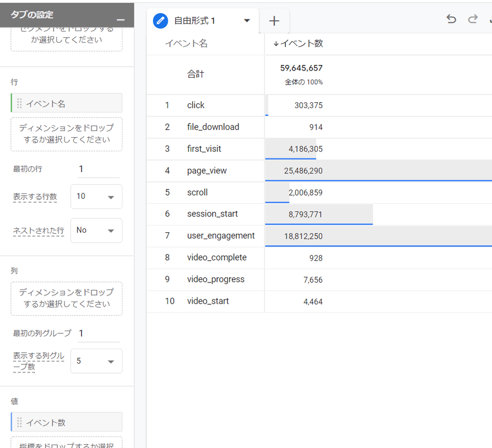Click the ネストされた行 label

pyautogui.click(x=39, y=231)
